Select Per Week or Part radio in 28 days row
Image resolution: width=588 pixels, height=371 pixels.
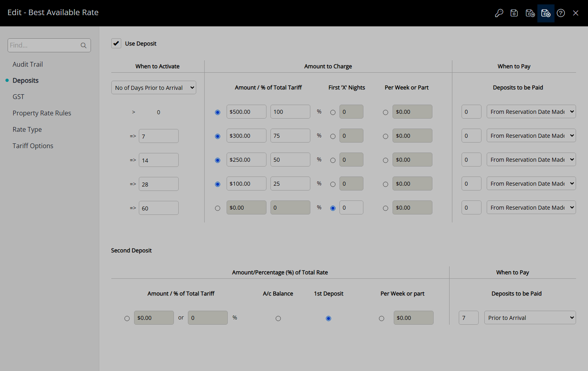(385, 185)
